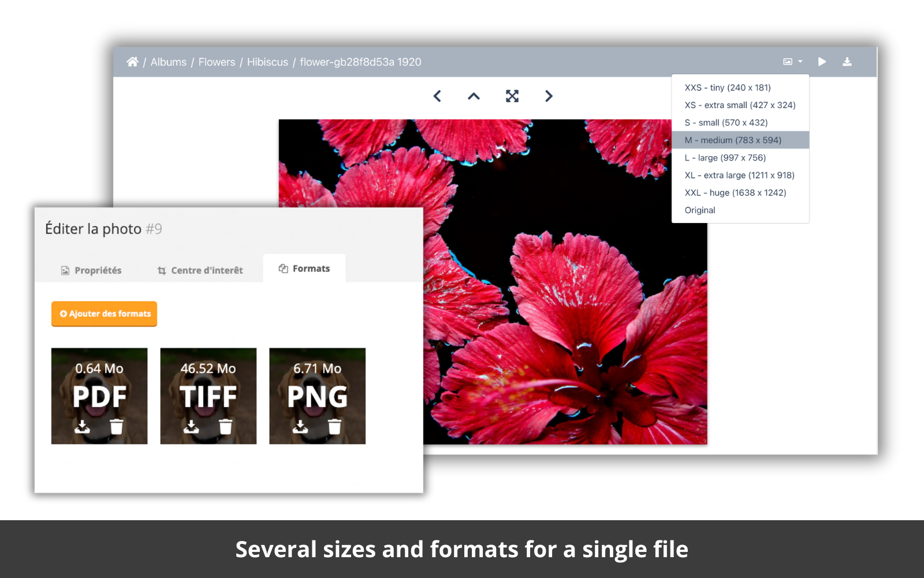Download the PDF format
This screenshot has height=578, width=924.
(x=83, y=427)
